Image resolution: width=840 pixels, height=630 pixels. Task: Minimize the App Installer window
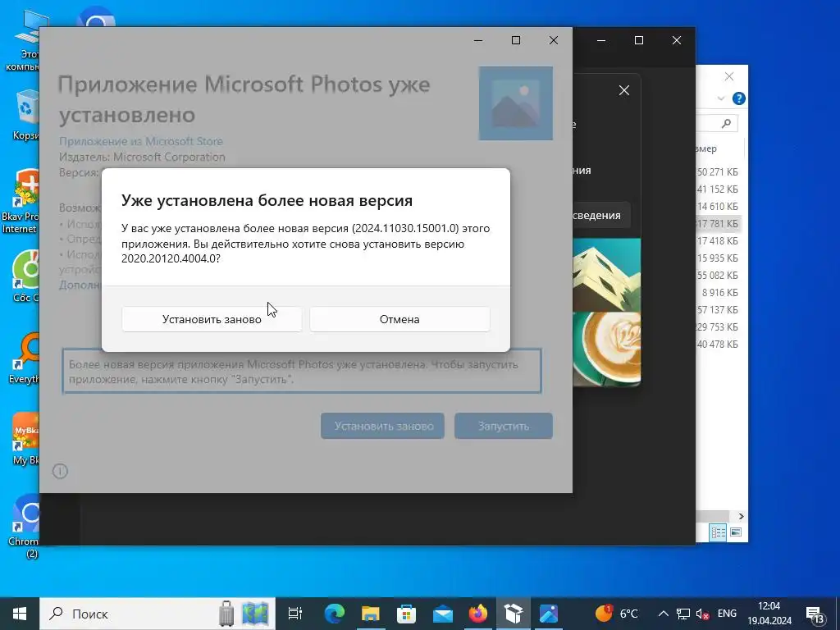478,40
